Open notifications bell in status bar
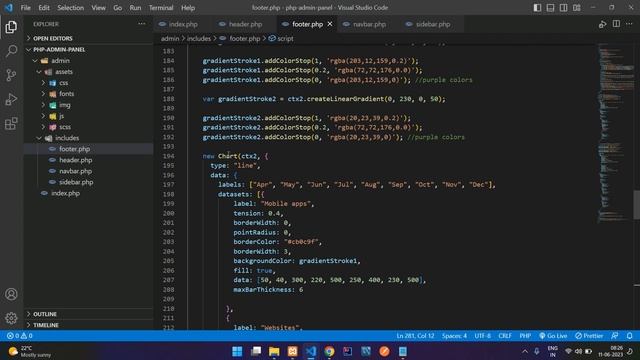 pos(629,336)
